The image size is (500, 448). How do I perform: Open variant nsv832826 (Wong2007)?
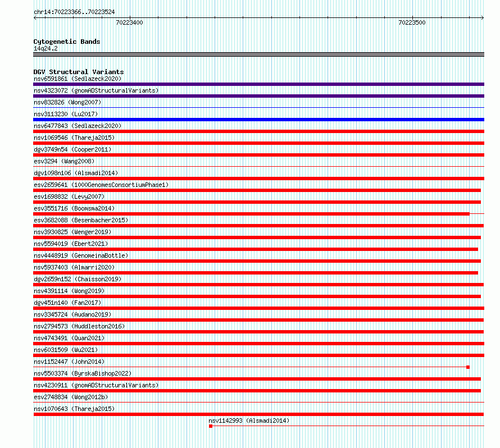(67, 102)
